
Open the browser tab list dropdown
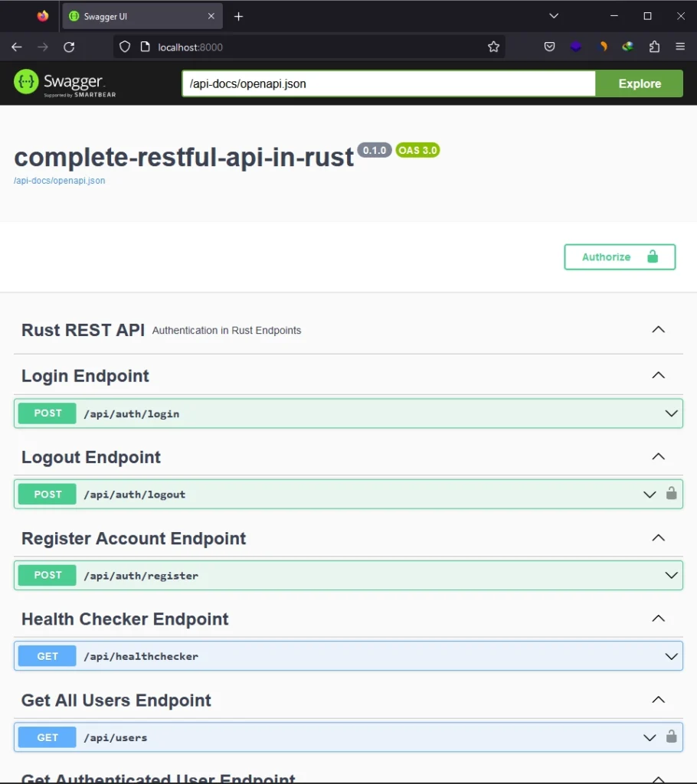(554, 15)
